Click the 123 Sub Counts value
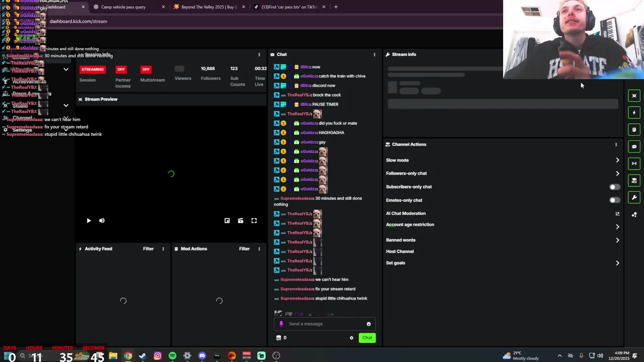Image resolution: width=644 pixels, height=362 pixels. click(234, 68)
